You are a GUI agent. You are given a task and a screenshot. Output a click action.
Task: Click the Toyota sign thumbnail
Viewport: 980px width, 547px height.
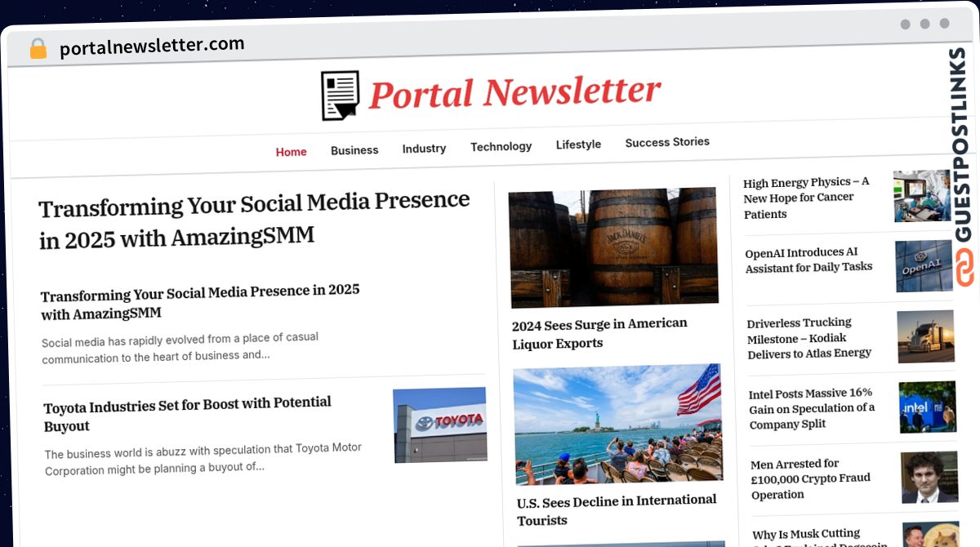[x=440, y=425]
